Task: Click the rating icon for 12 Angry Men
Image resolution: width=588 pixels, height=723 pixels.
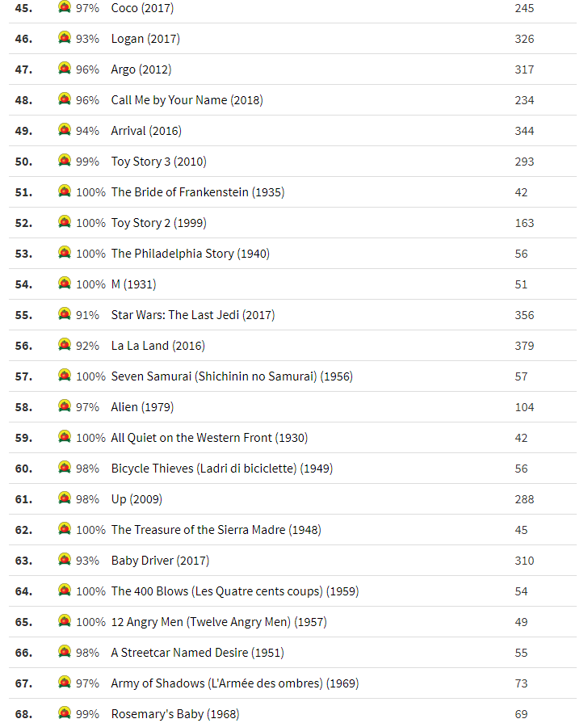Action: pos(65,621)
